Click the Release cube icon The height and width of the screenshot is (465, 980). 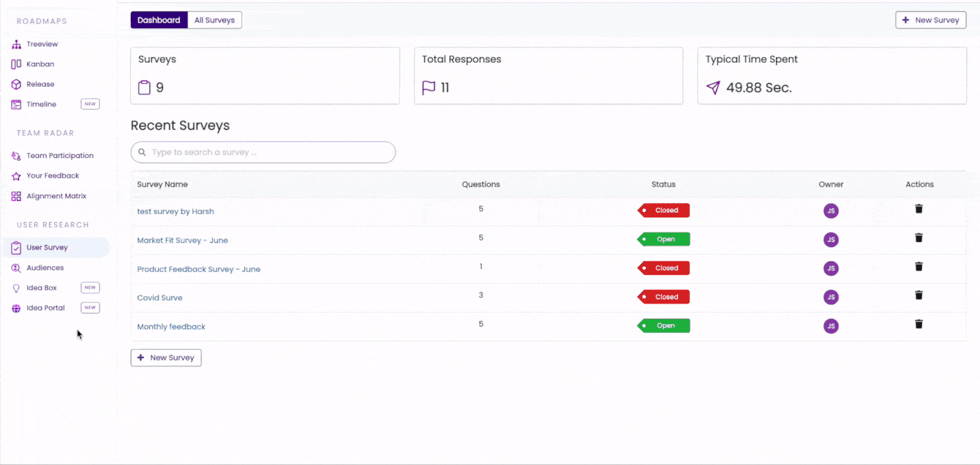[x=16, y=84]
